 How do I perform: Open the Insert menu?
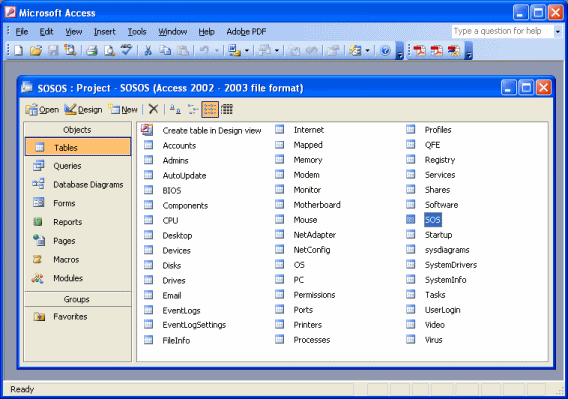click(x=104, y=32)
